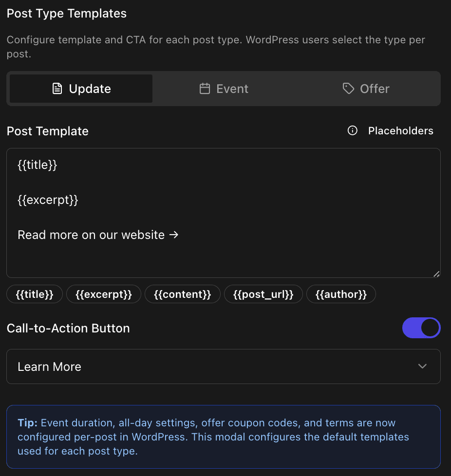
Task: Insert the {{author}} placeholder
Action: 341,294
